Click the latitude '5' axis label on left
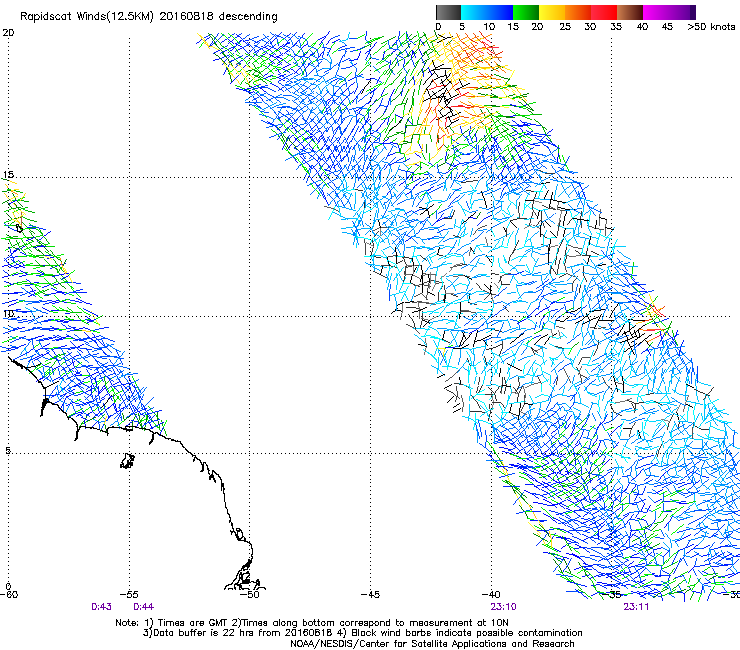740x650 pixels. click(x=8, y=451)
